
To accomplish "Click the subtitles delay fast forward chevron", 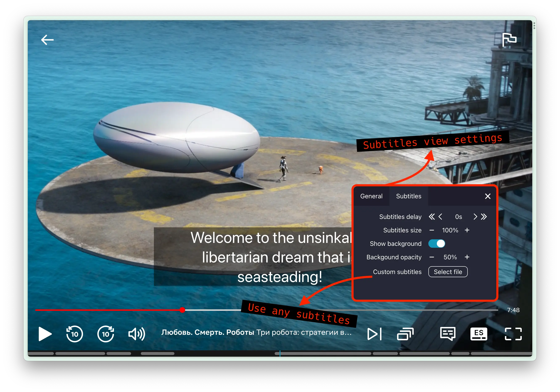I will click(485, 216).
